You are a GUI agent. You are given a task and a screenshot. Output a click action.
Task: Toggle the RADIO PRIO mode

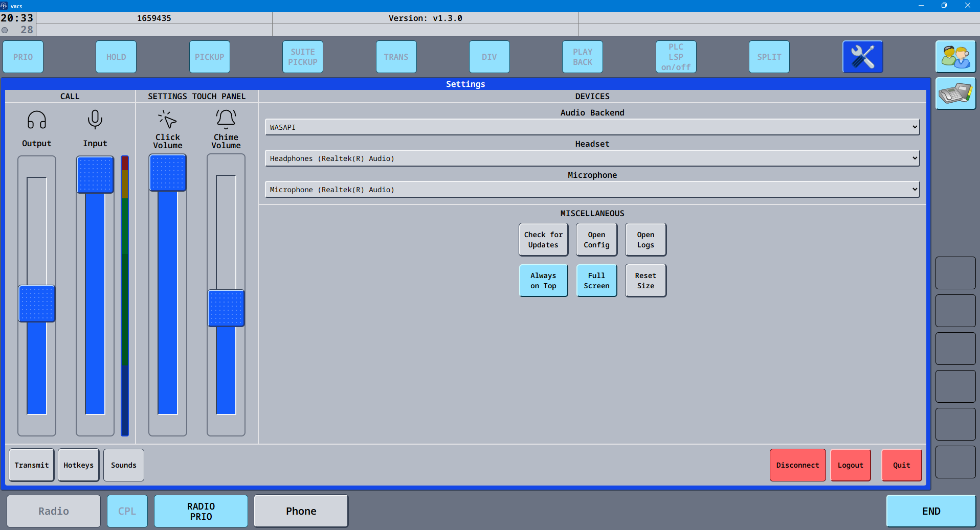pyautogui.click(x=200, y=511)
